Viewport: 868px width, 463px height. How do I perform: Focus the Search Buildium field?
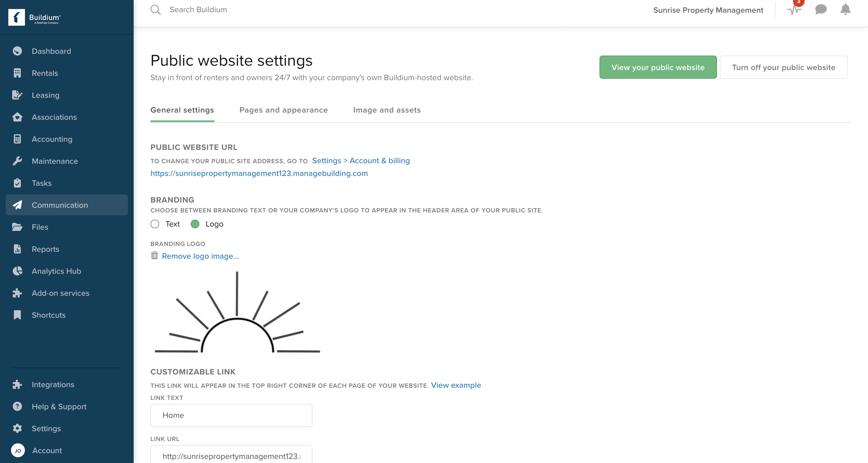coord(198,10)
